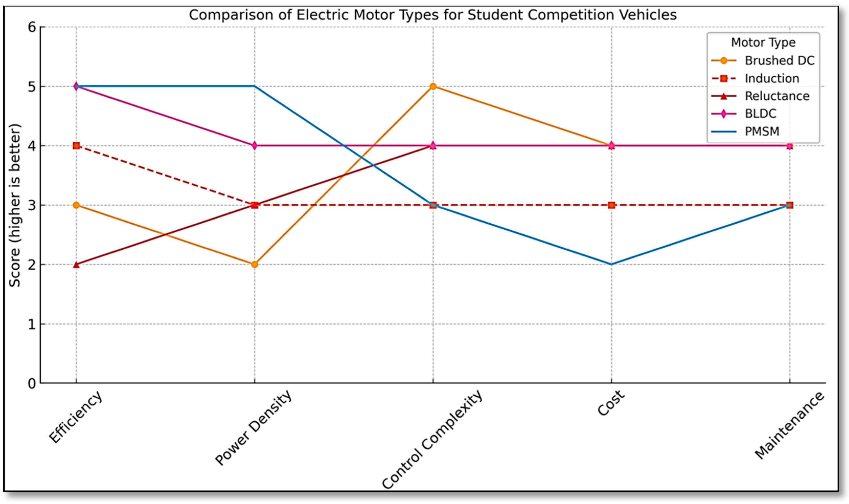The height and width of the screenshot is (504, 849).
Task: Click the PMSM legend line sample
Action: coord(724,131)
